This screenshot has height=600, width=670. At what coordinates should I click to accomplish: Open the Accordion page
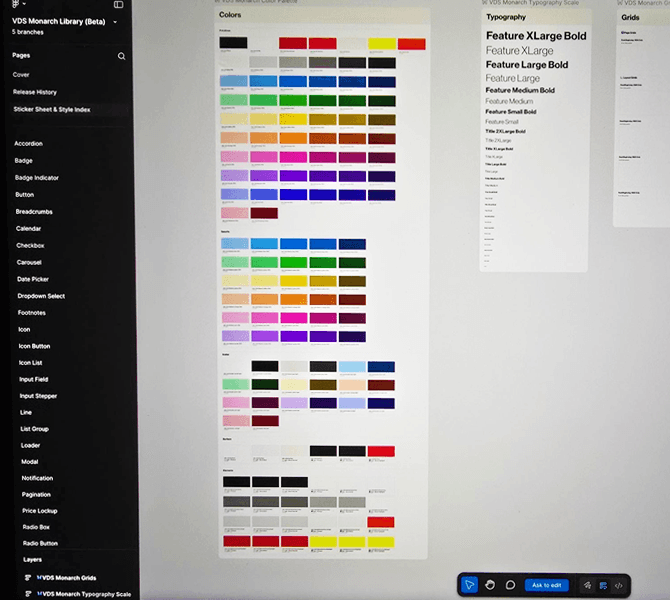(28, 144)
